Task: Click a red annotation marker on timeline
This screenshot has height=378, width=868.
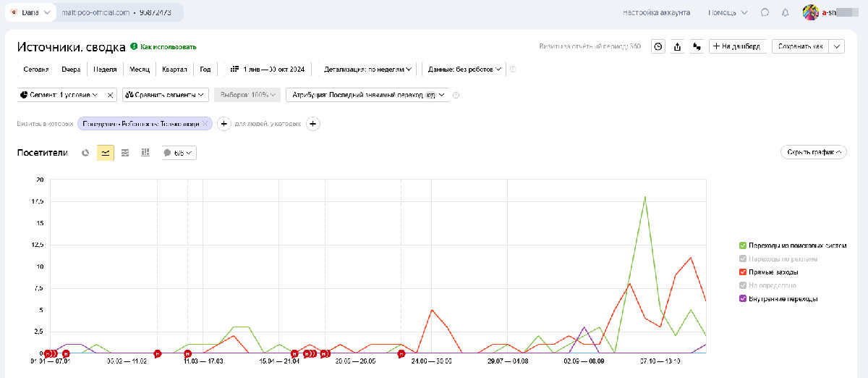Action: 158,354
